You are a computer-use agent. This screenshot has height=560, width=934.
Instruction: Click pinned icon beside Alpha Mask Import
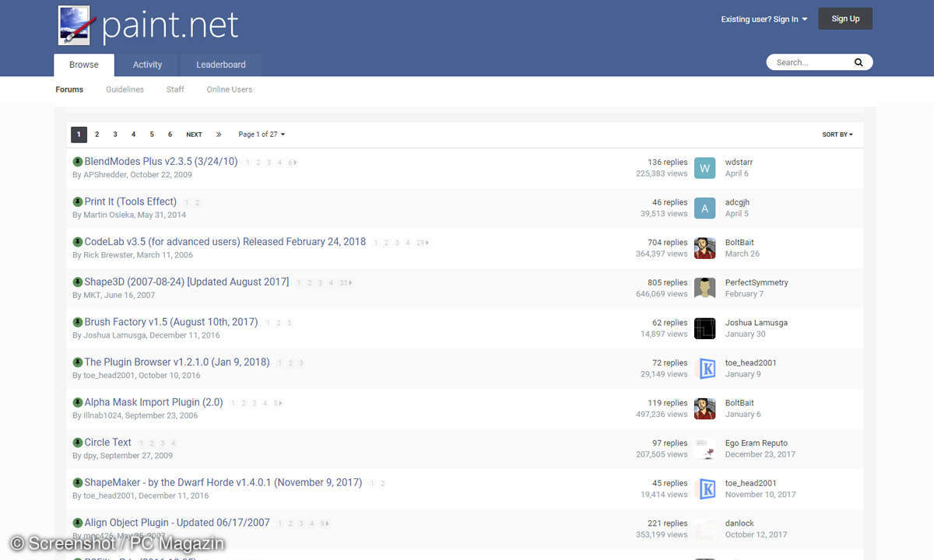click(x=78, y=402)
